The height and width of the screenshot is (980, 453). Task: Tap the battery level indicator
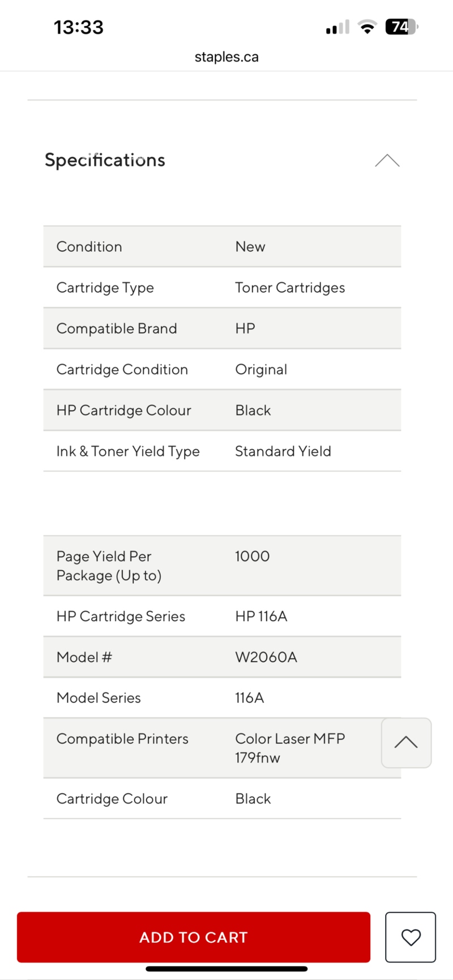tap(401, 27)
